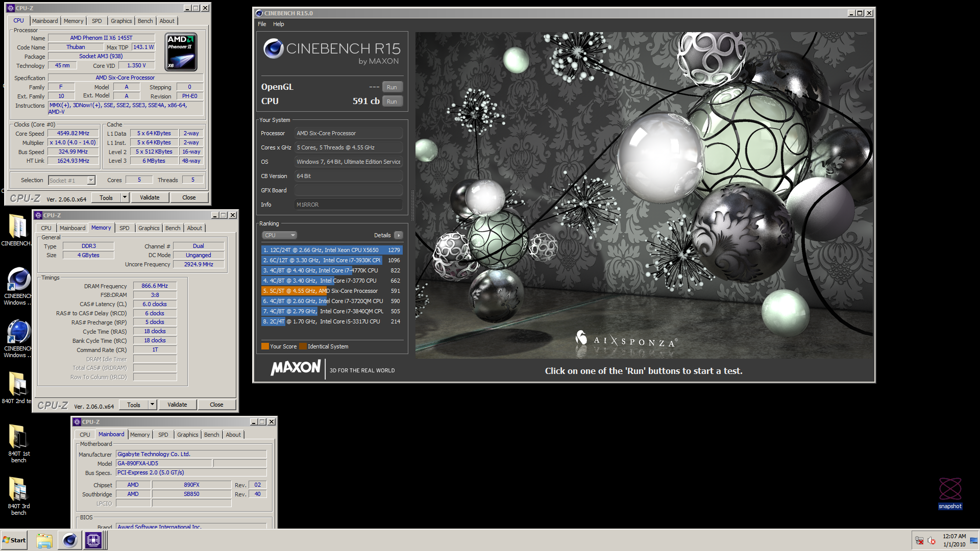
Task: Select ranking row Intel Core i7-3720QM
Action: [332, 301]
